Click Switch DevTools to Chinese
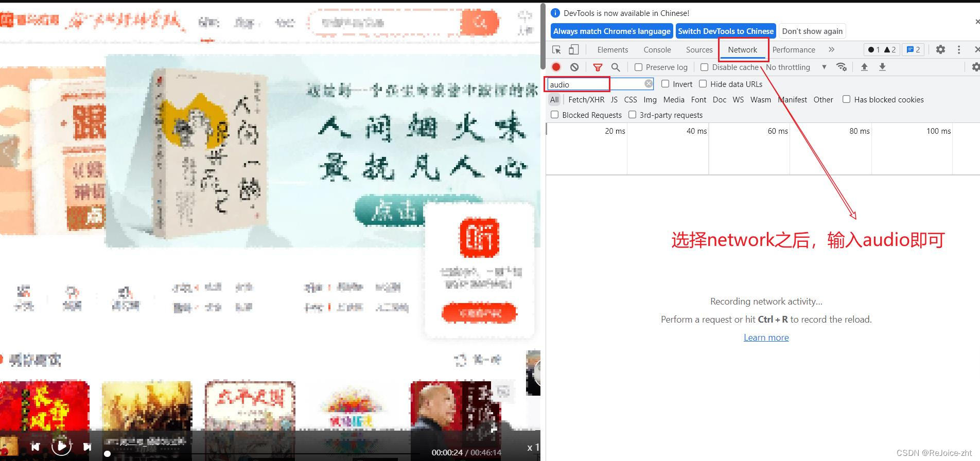 (726, 31)
